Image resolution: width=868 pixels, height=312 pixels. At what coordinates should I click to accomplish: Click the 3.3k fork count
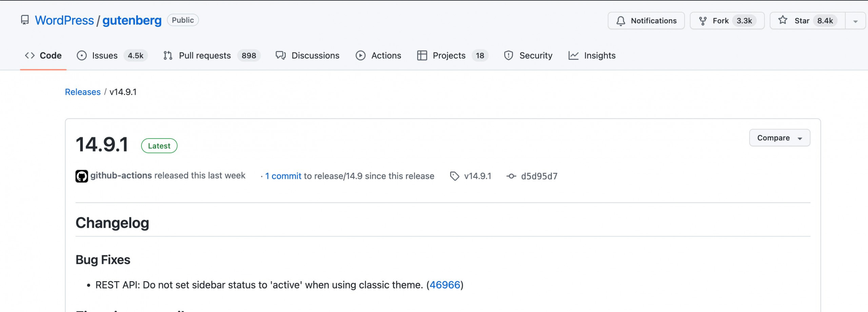744,21
